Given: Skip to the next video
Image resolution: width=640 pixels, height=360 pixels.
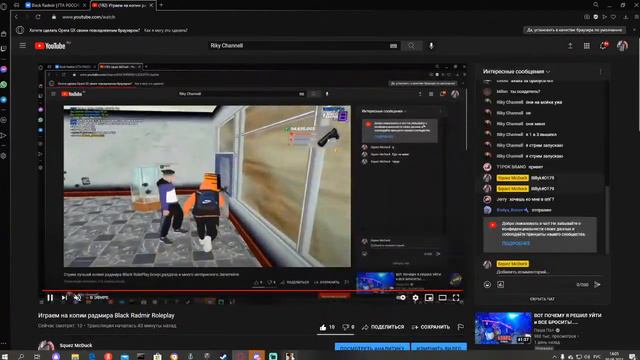Looking at the screenshot, I should click(x=64, y=298).
